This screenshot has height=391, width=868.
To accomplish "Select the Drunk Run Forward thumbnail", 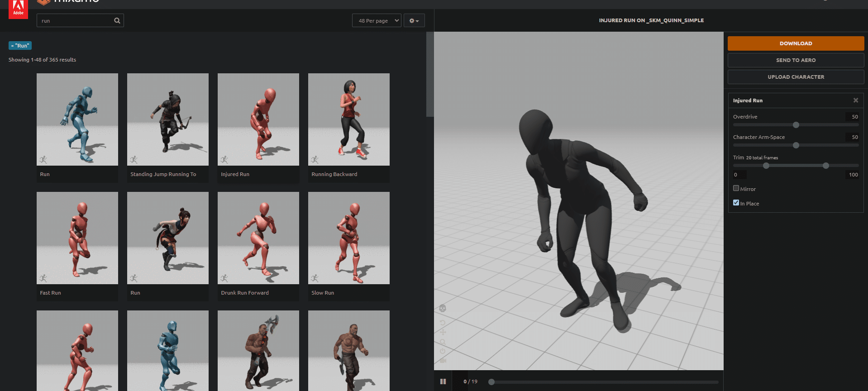I will coord(258,238).
